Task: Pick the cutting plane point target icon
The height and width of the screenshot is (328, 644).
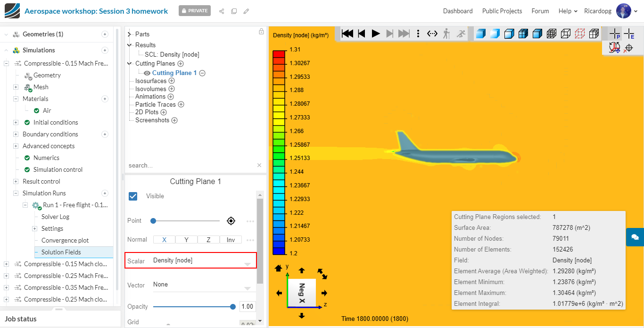Action: [x=231, y=221]
